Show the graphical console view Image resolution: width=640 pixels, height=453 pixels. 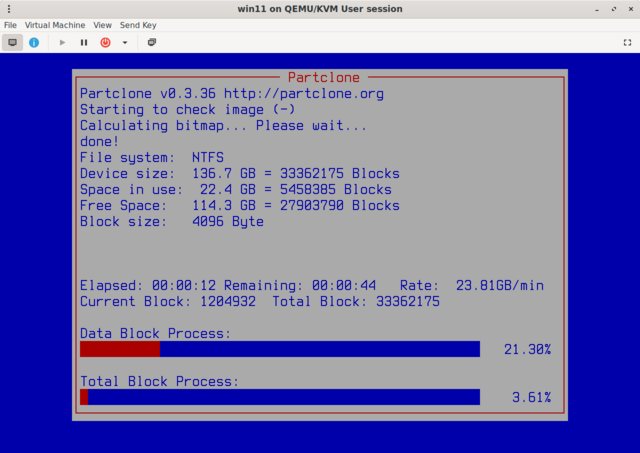[x=12, y=43]
